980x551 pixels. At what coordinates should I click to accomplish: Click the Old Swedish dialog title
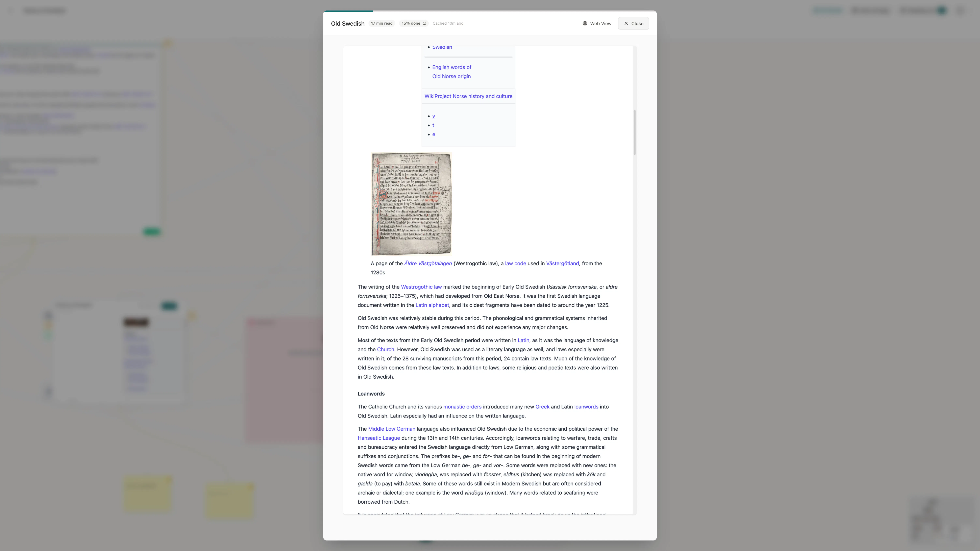tap(348, 24)
